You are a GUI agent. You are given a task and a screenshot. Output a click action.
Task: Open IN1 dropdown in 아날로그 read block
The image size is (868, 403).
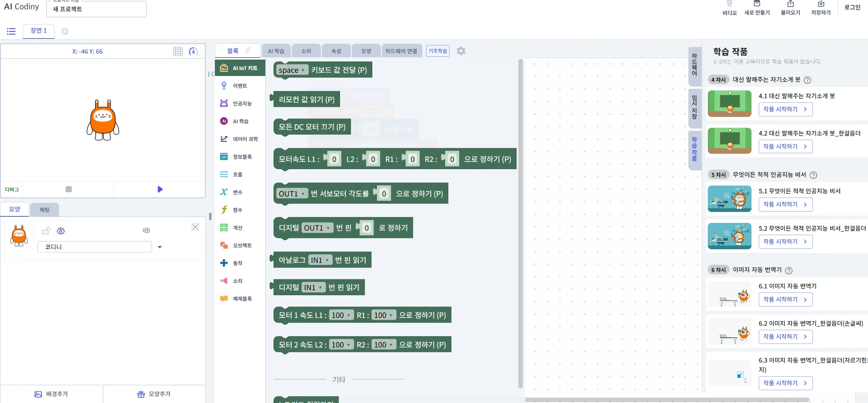pyautogui.click(x=320, y=260)
